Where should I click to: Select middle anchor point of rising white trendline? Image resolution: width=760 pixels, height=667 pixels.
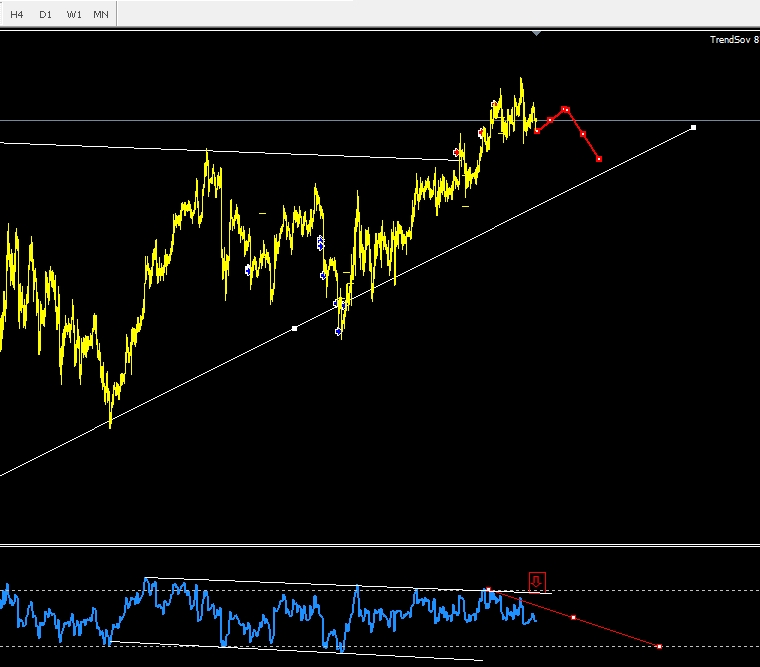tap(294, 329)
